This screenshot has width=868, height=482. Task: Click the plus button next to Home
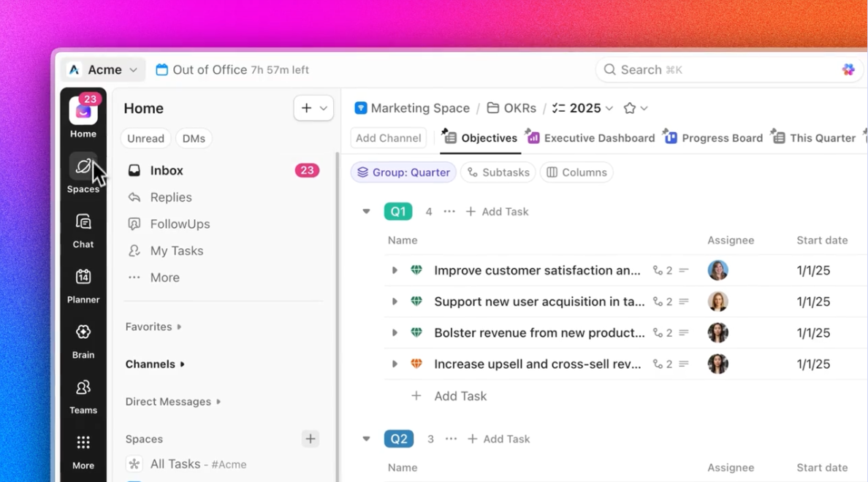pyautogui.click(x=305, y=107)
